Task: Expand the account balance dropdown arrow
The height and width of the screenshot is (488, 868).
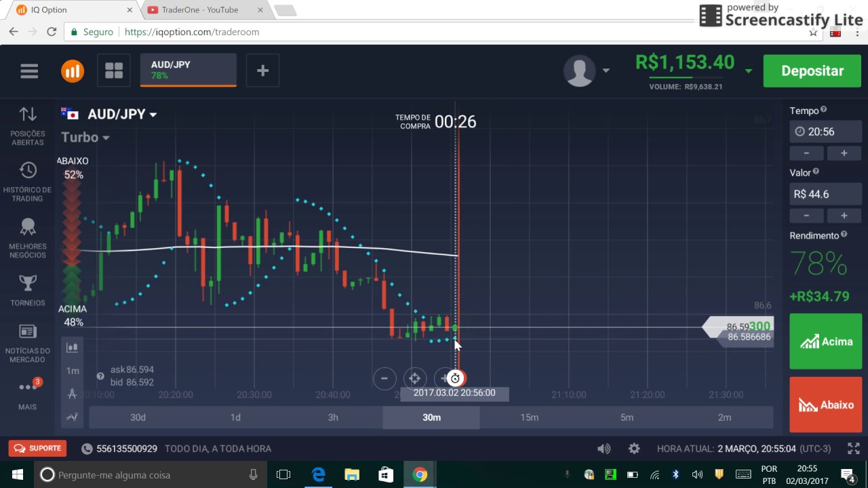Action: [x=749, y=70]
